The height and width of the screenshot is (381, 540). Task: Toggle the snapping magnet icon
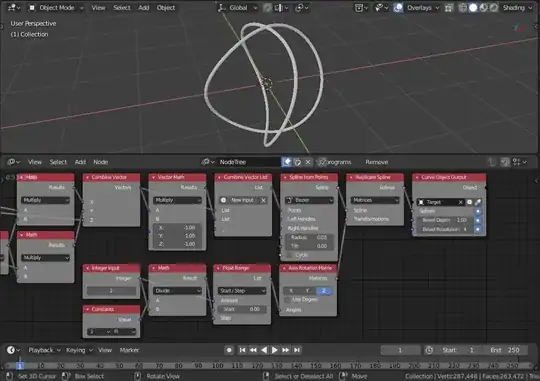(x=267, y=8)
